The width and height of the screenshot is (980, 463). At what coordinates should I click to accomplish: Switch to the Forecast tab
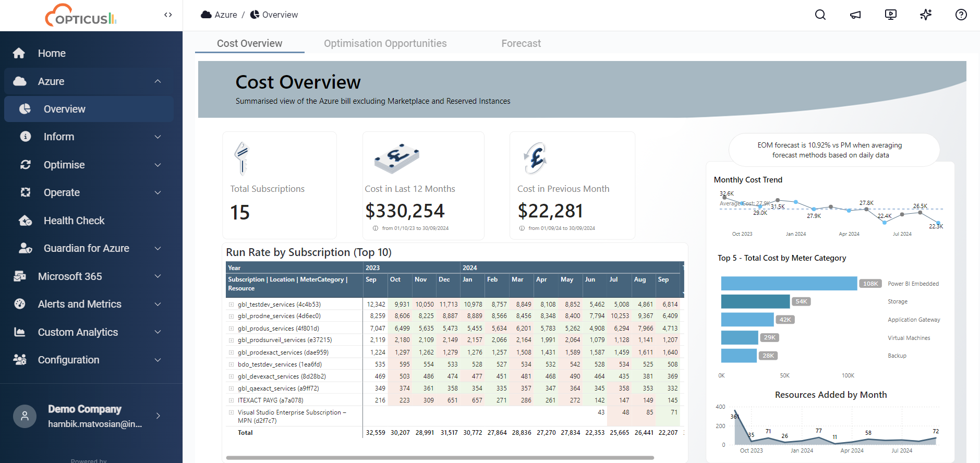pyautogui.click(x=521, y=43)
